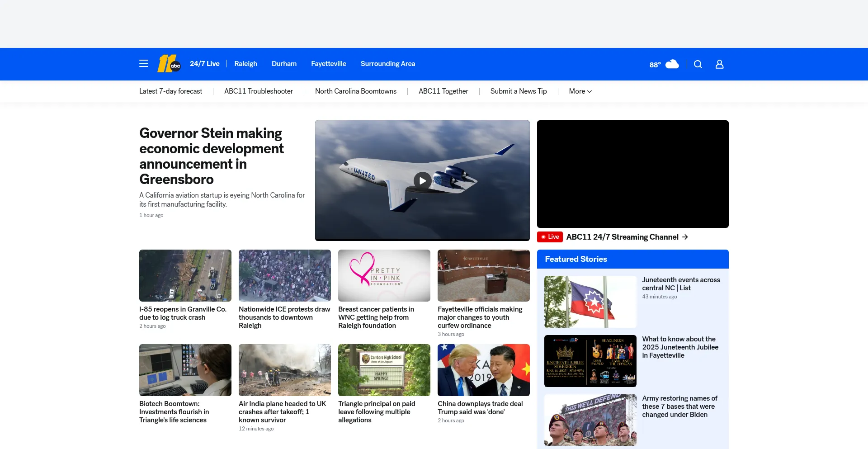Read Fayetteville youth curfew ordinance story
Image resolution: width=868 pixels, height=449 pixels.
(x=480, y=317)
